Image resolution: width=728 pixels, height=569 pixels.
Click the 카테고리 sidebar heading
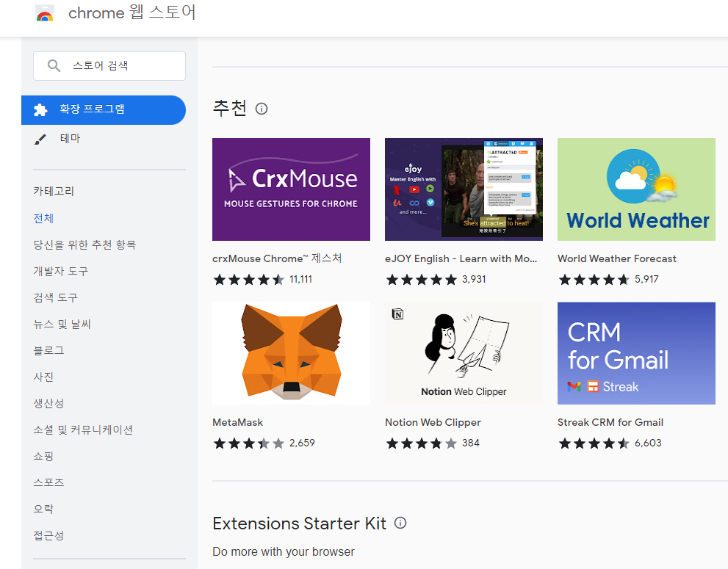click(x=54, y=191)
